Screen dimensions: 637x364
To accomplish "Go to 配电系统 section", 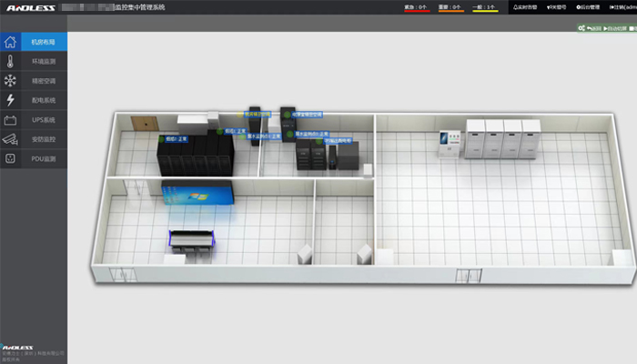I will point(44,100).
